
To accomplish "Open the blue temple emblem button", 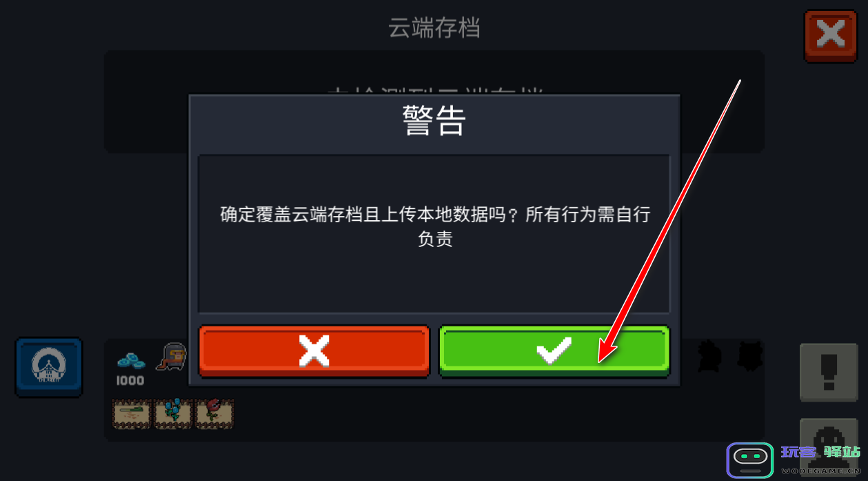I will click(49, 367).
